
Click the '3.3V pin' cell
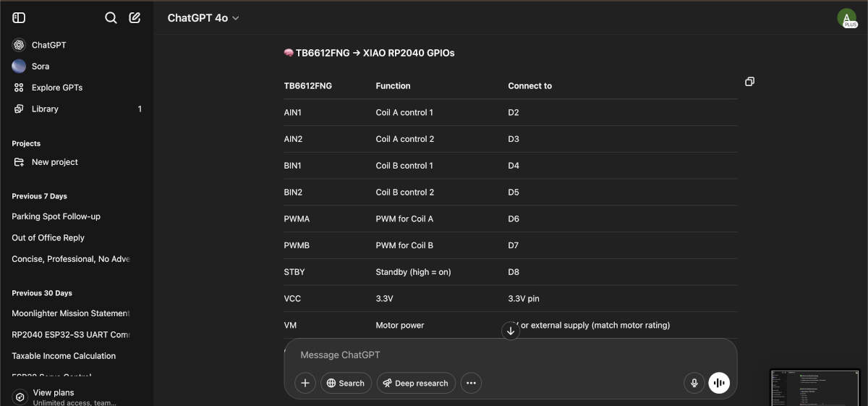[x=524, y=298]
